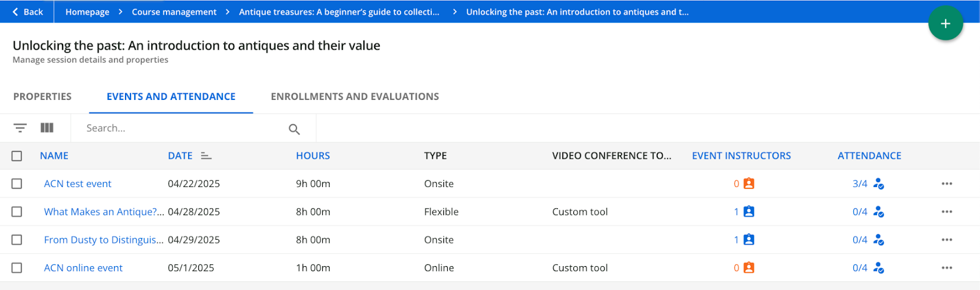Sort table by Date column header

[180, 156]
